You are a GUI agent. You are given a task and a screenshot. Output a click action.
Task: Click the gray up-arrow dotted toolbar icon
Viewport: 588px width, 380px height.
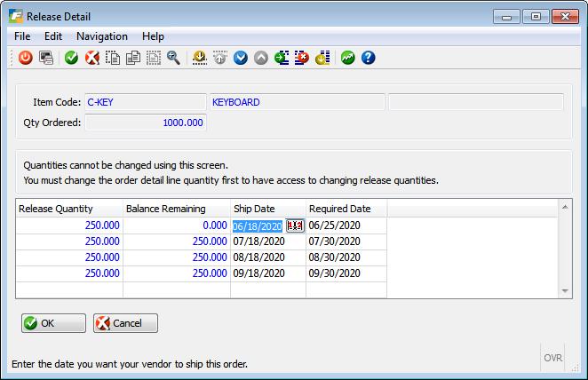pos(220,58)
